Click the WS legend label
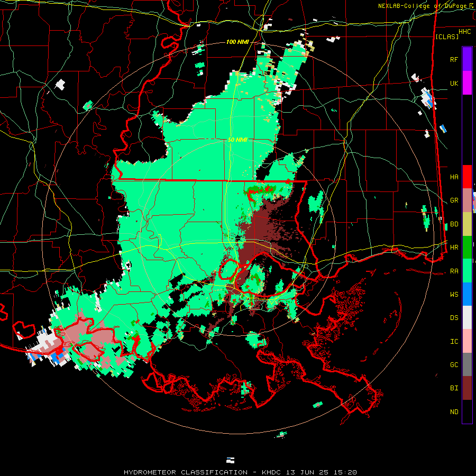The height and width of the screenshot is (476, 476). 454,295
